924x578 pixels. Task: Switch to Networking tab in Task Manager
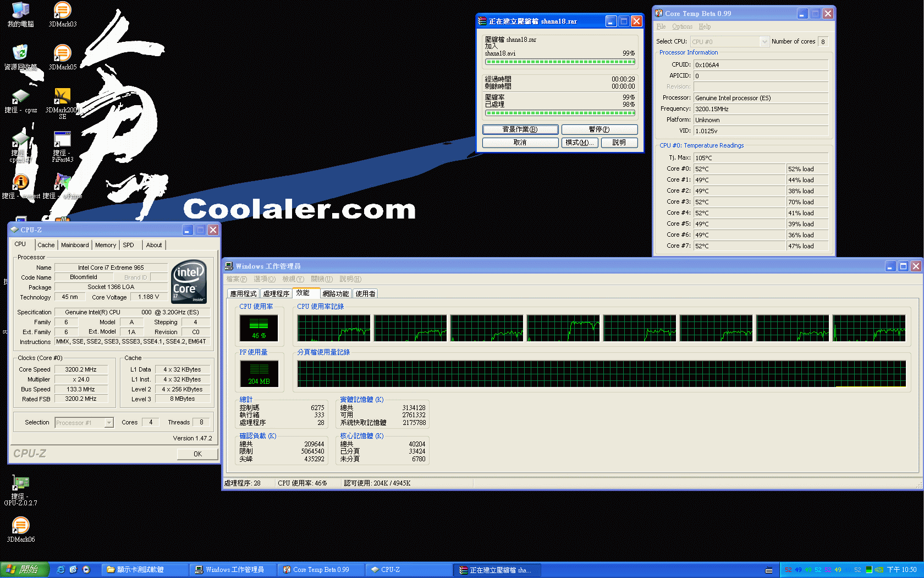click(x=335, y=293)
